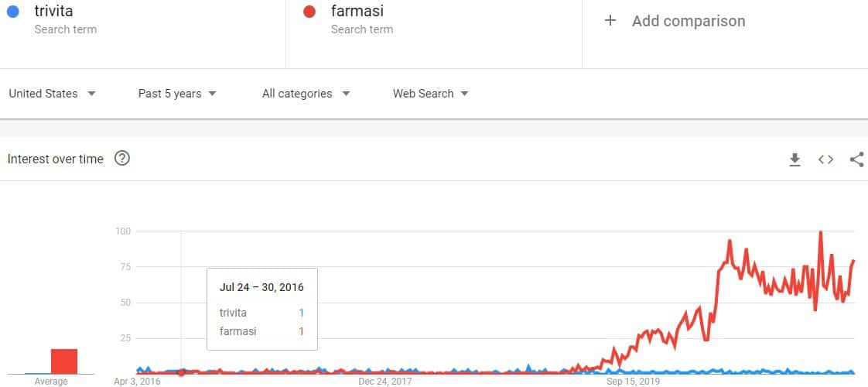This screenshot has height=387, width=868.
Task: Download the interest over time chart
Action: coord(795,160)
